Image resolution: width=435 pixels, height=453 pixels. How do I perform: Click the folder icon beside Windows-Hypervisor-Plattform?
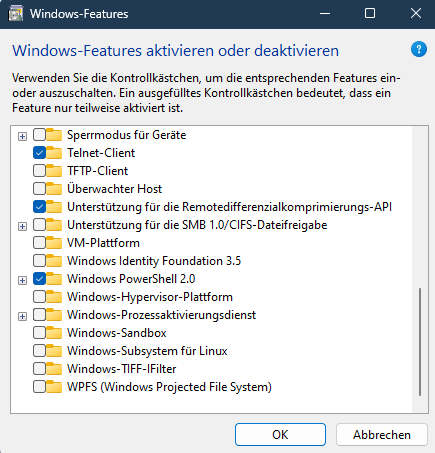coord(54,297)
